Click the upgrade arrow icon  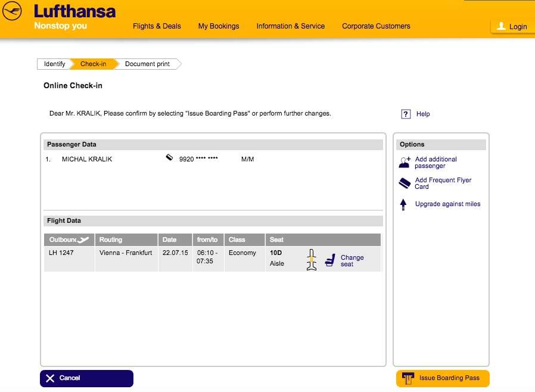[x=403, y=204]
